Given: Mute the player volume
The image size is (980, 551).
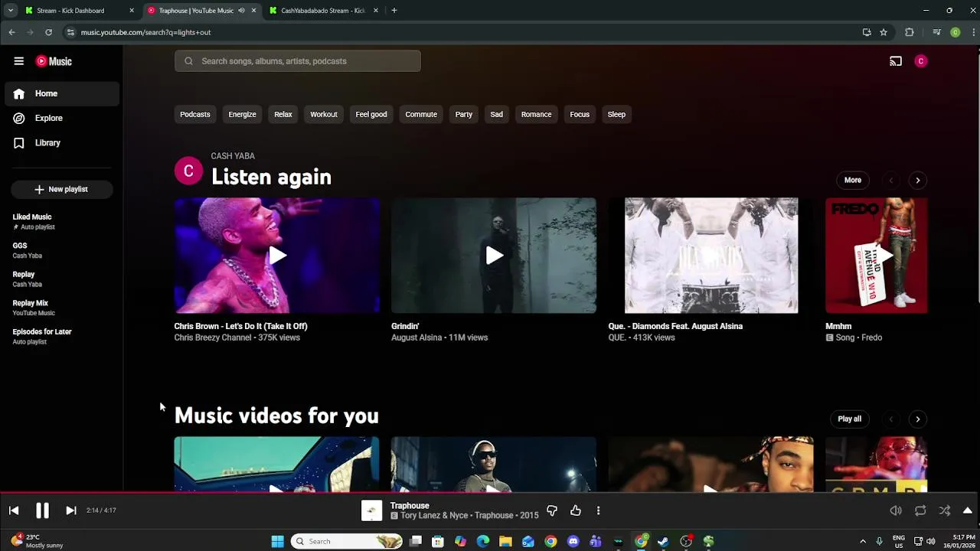Looking at the screenshot, I should pos(896,510).
